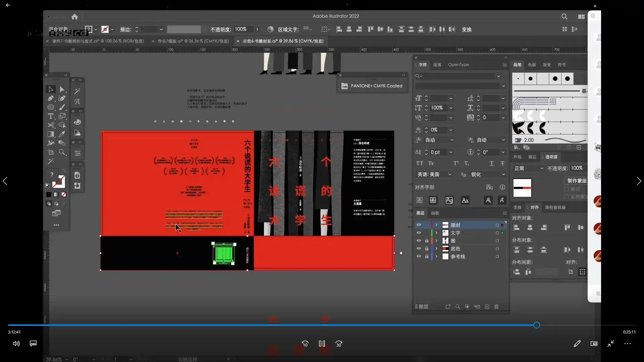Switch to the 画板 tab
The height and width of the screenshot is (362, 644).
point(435,213)
